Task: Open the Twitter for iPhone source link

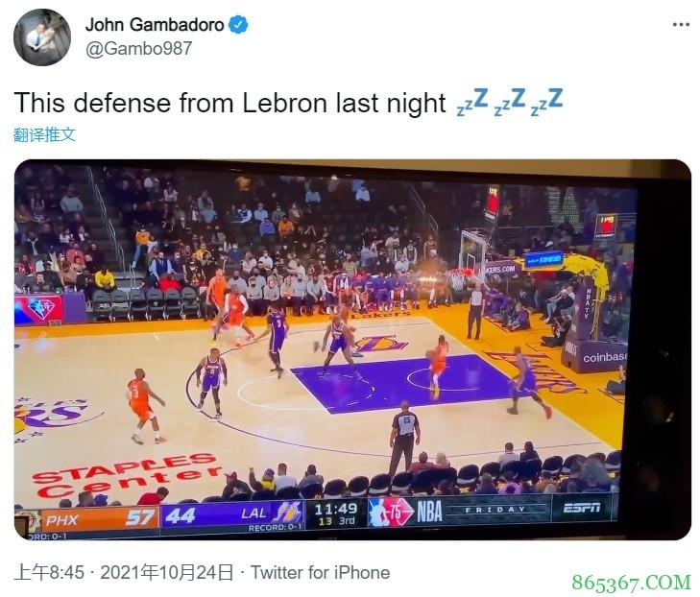Action: 320,572
